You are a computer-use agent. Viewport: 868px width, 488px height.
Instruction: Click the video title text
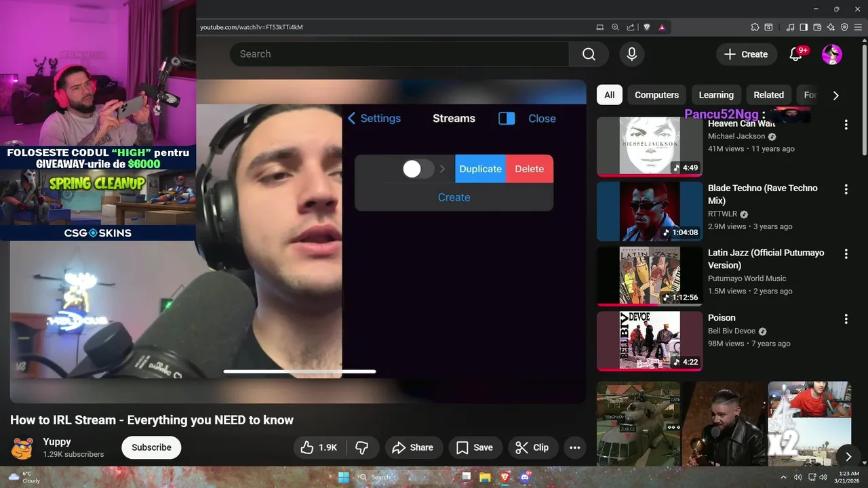tap(152, 420)
